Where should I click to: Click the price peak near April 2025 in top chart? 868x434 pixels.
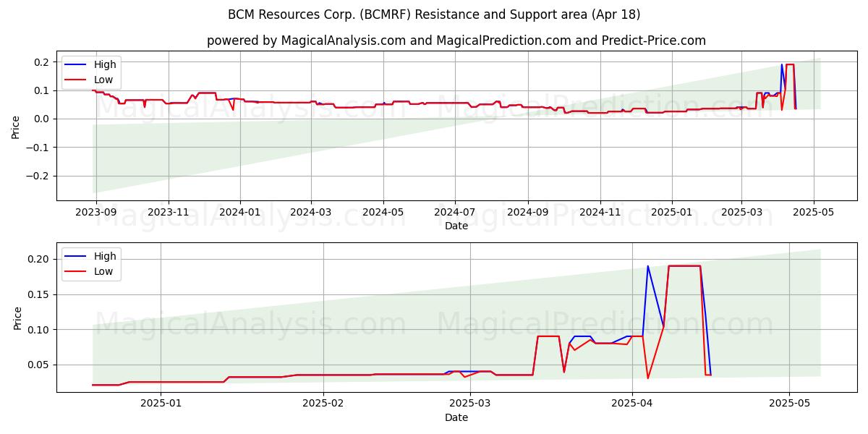[x=789, y=65]
